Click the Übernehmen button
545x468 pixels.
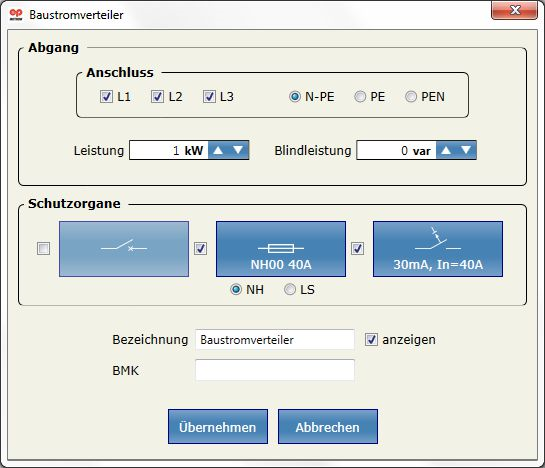click(x=218, y=427)
